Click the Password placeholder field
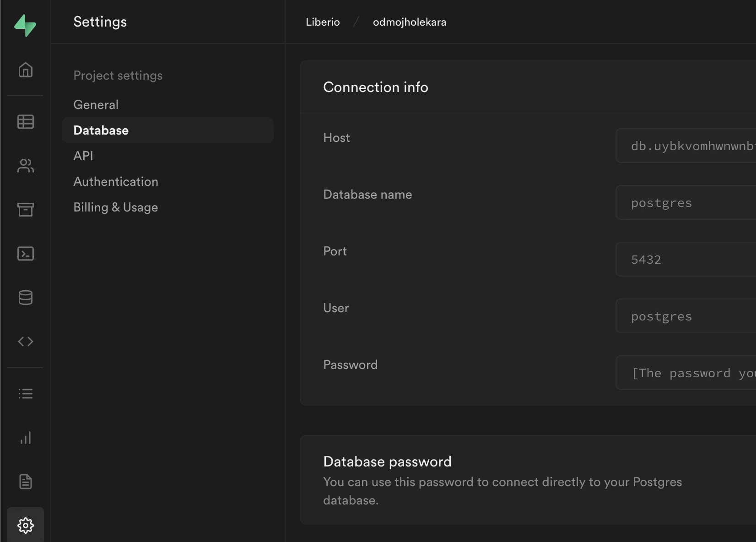This screenshot has height=542, width=756. (x=686, y=373)
